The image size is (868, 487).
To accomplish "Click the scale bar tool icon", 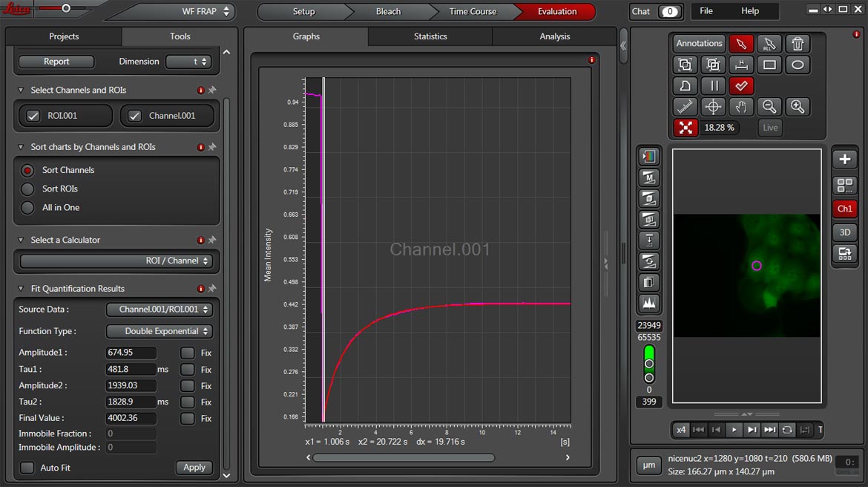I will (x=741, y=65).
